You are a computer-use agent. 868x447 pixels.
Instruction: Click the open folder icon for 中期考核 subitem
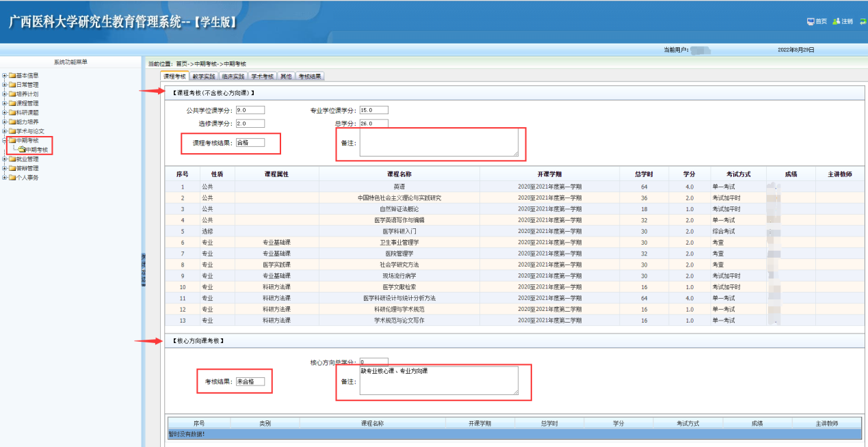click(21, 150)
